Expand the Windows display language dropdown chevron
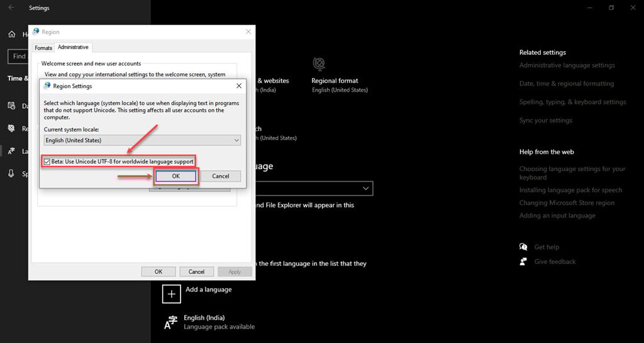 click(x=366, y=188)
